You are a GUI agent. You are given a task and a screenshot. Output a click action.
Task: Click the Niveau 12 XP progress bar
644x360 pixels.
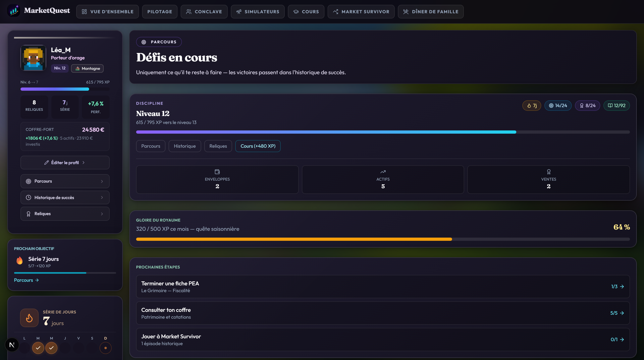click(x=383, y=132)
